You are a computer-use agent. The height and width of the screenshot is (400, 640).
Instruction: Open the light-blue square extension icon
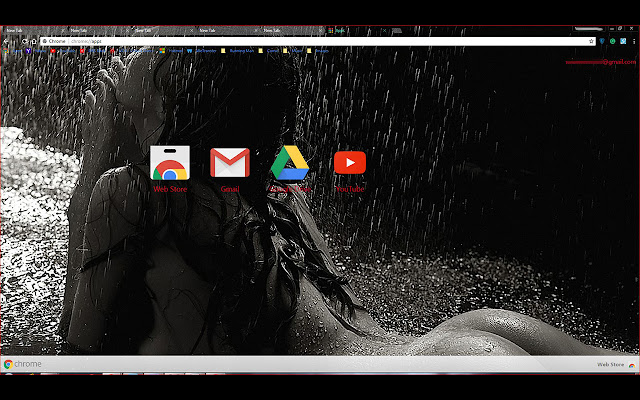pos(623,41)
